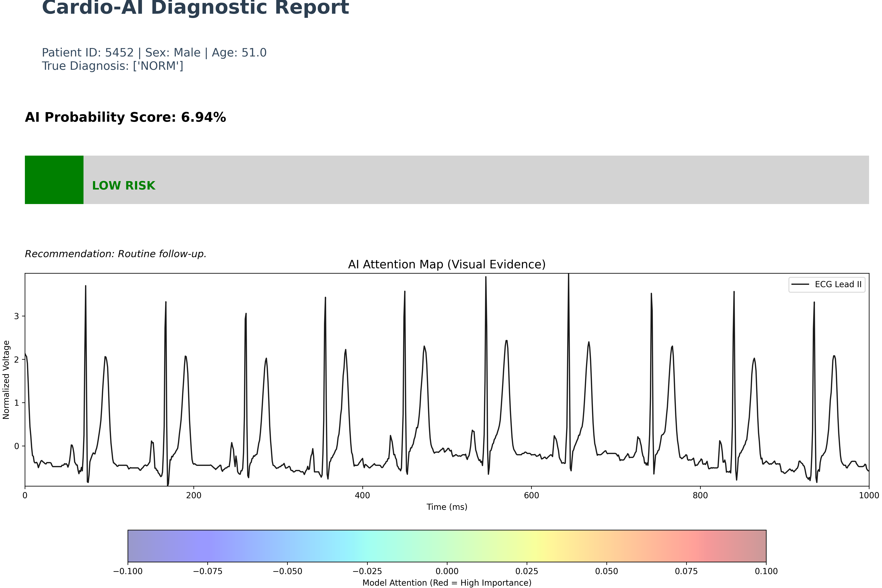Viewport: 882px width, 588px height.
Task: Click the Time (ms) axis label
Action: 447,507
